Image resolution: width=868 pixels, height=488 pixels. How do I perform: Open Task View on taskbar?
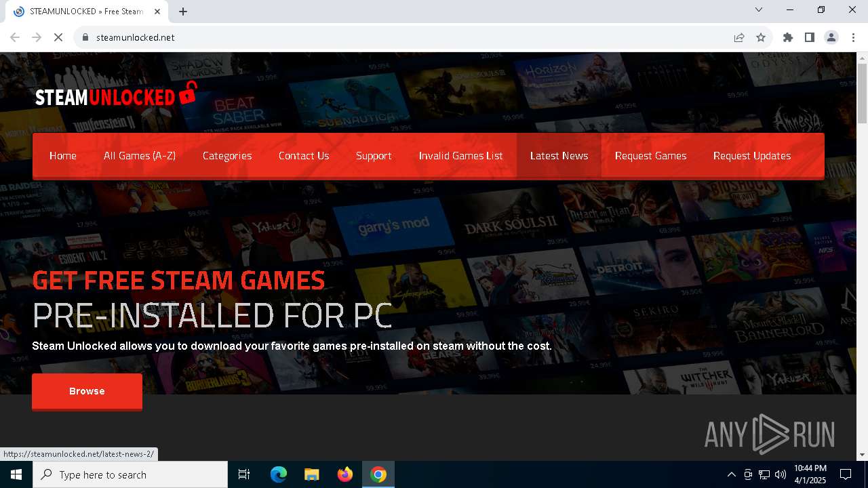coord(244,474)
